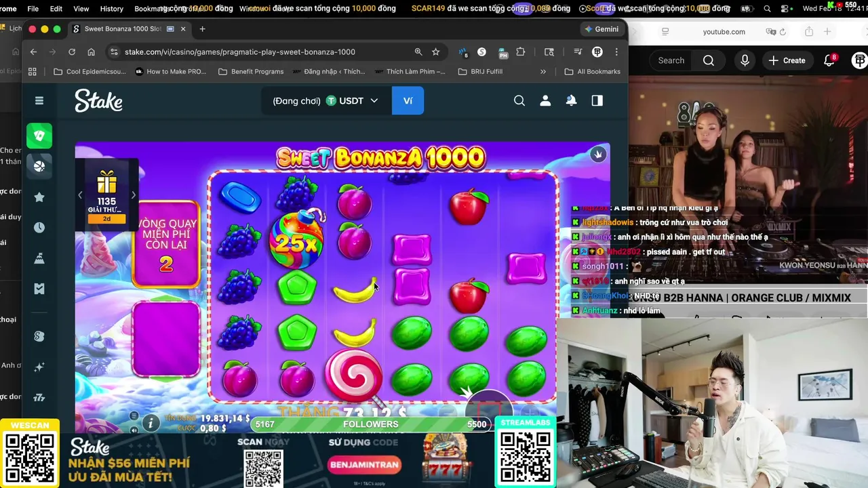Expand hidden bookmarks chevron

point(542,71)
